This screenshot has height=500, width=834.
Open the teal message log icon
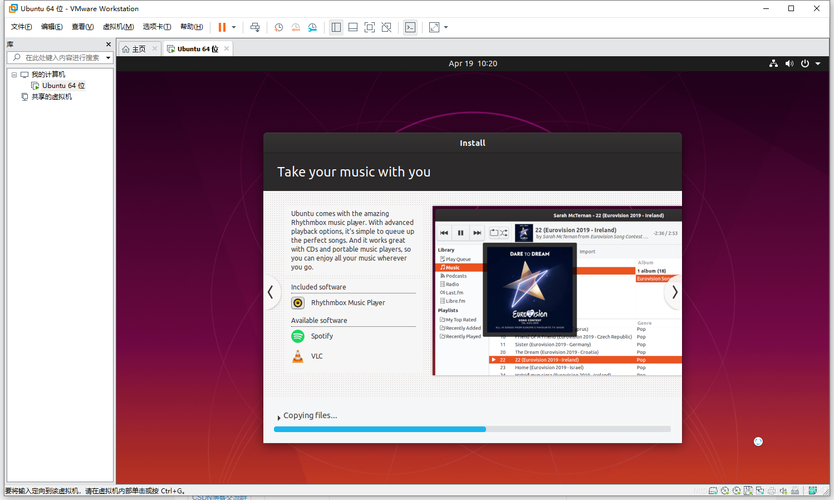(x=812, y=490)
